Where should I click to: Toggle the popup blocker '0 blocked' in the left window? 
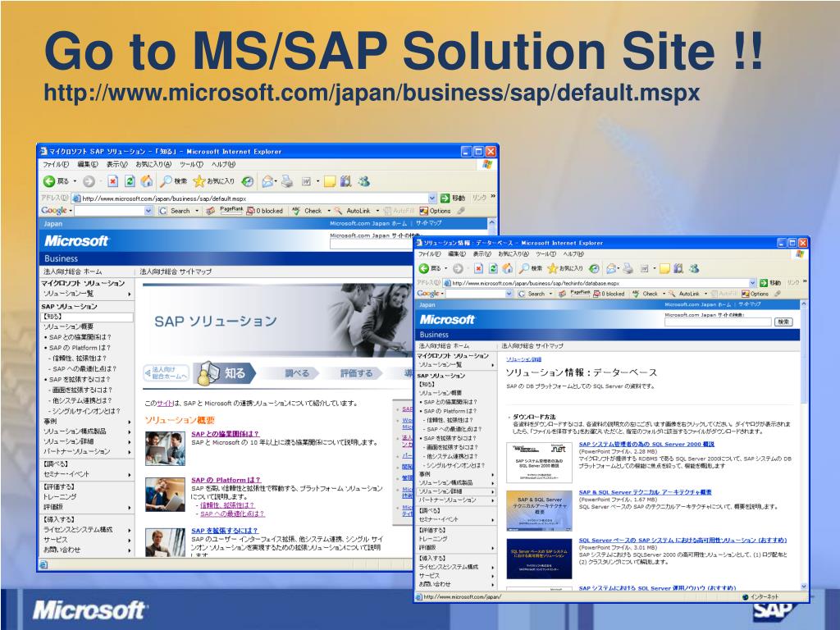(266, 210)
